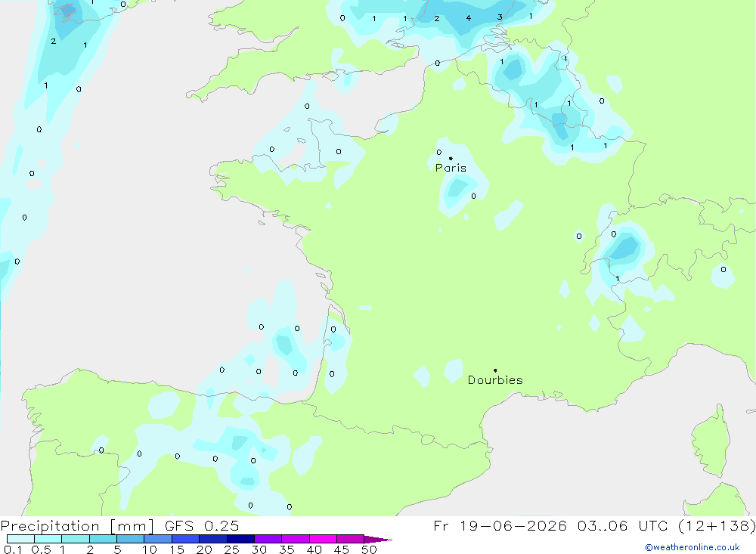Click the '3' precipitation value on map
Viewport: 756px width, 554px height.
coord(500,17)
